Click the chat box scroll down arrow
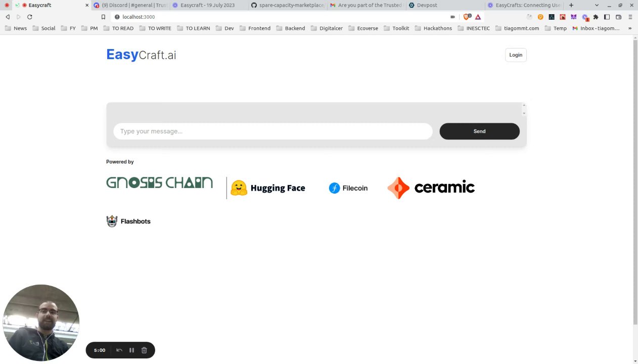Screen dimensions: 638x364 524,113
